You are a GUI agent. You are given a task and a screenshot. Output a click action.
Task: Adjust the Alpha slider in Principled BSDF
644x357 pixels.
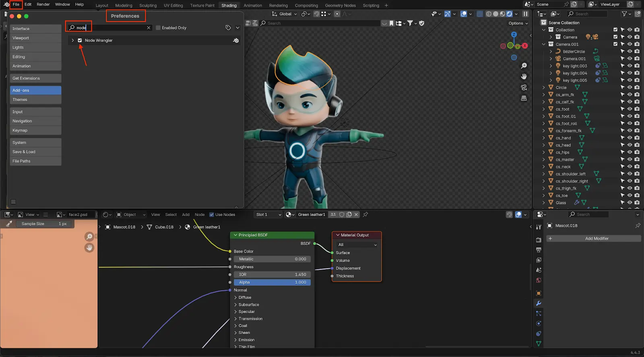pyautogui.click(x=272, y=282)
